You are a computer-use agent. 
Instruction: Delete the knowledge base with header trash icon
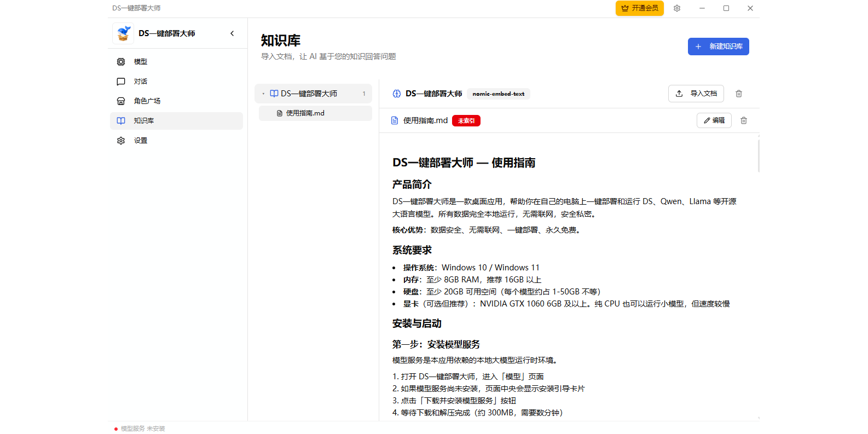point(739,94)
